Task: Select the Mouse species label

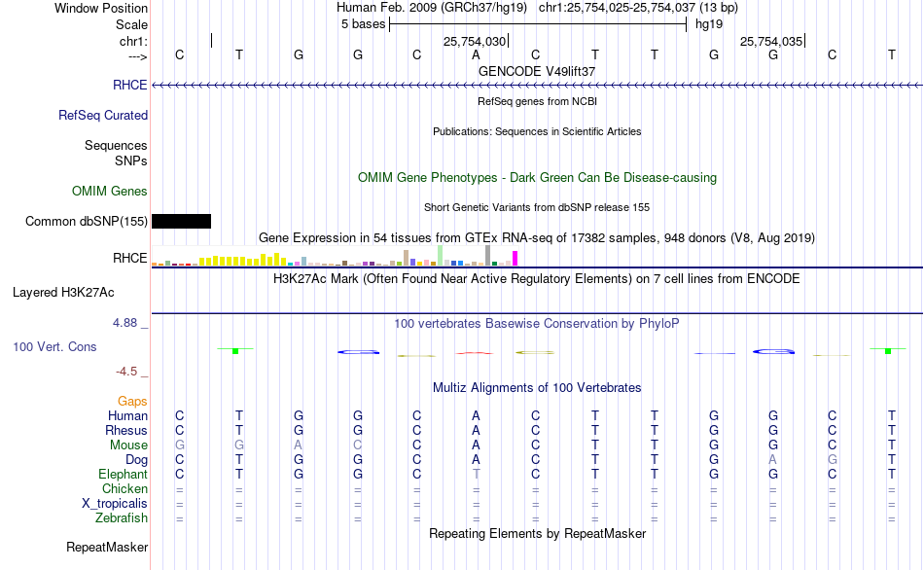Action: (x=128, y=445)
